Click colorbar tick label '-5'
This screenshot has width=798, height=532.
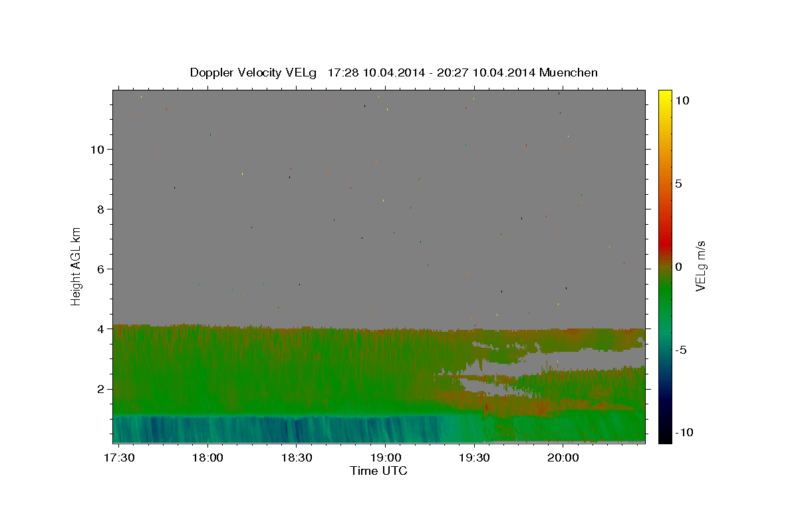682,350
